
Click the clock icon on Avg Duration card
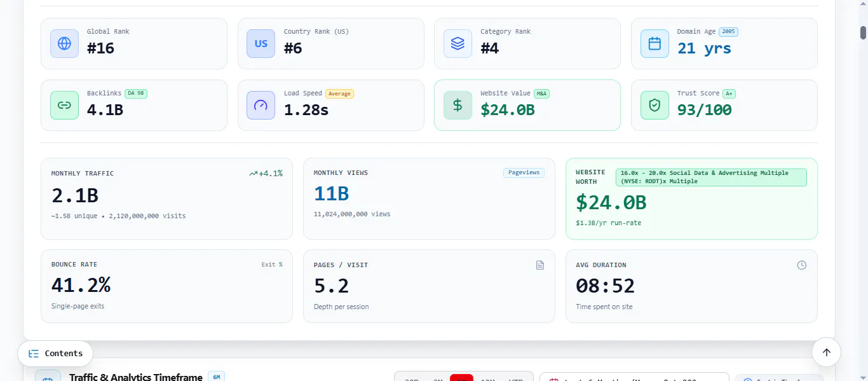[802, 265]
